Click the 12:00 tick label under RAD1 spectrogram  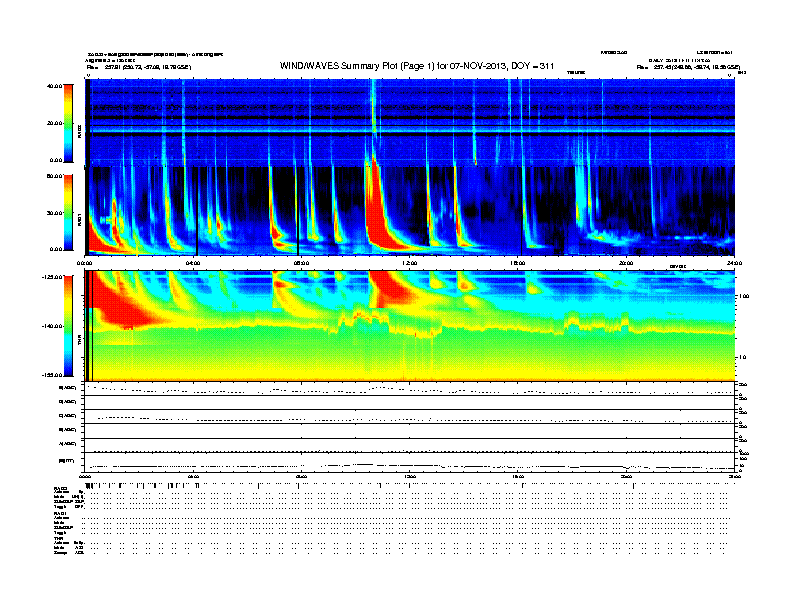(x=410, y=263)
